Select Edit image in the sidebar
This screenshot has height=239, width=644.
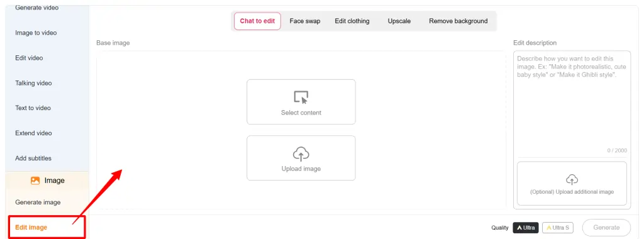[x=47, y=227]
